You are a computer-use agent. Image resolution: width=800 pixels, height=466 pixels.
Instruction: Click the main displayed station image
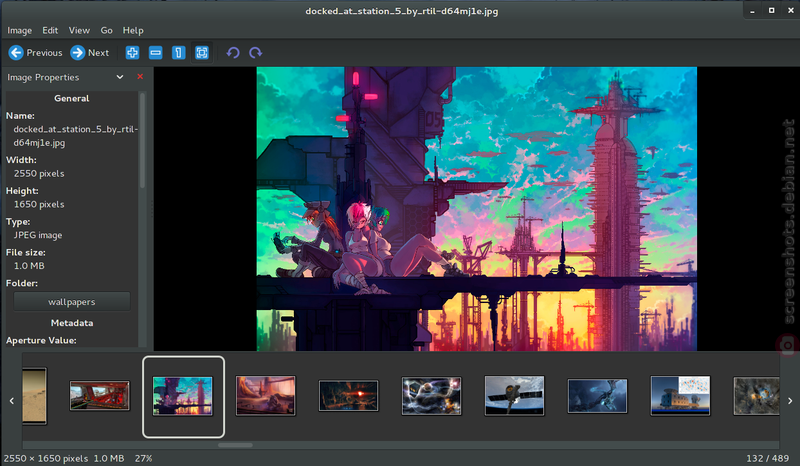(477, 209)
